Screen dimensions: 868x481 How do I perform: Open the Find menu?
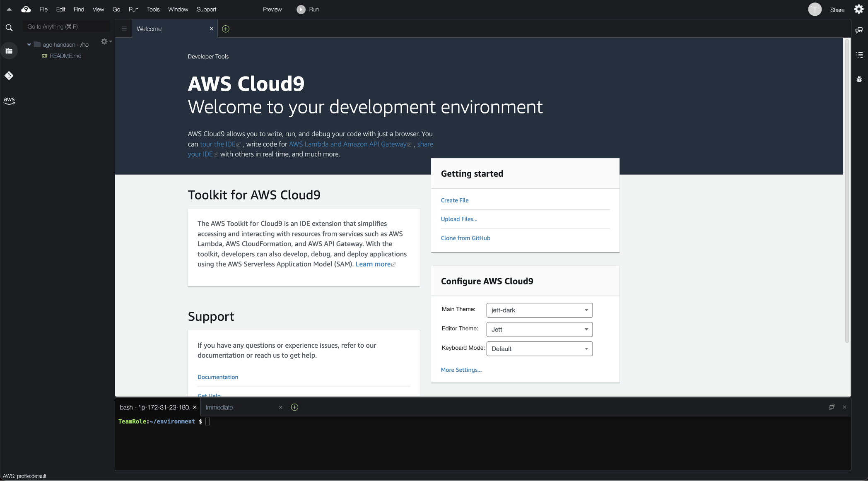tap(79, 9)
